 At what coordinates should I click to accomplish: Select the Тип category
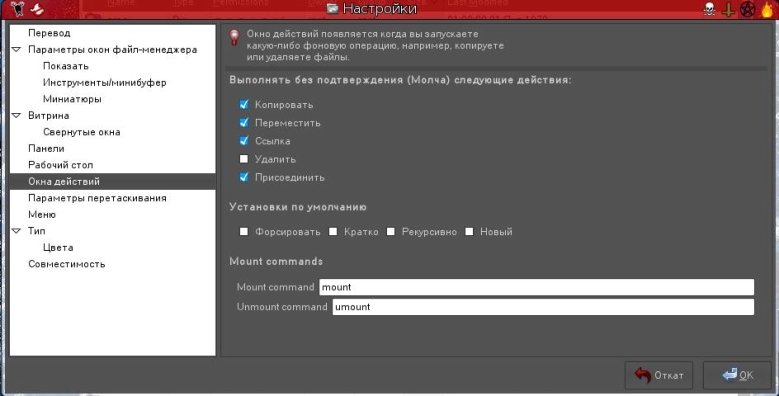tap(36, 231)
